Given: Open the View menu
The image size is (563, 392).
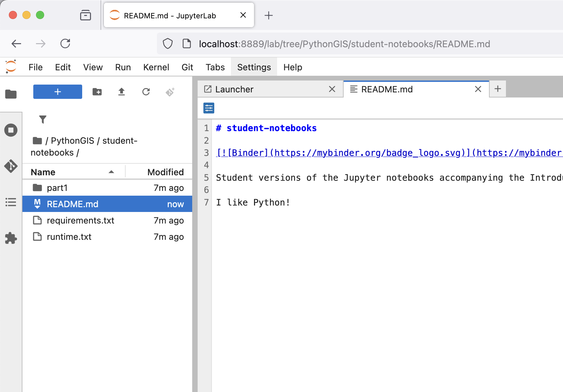Looking at the screenshot, I should tap(93, 67).
